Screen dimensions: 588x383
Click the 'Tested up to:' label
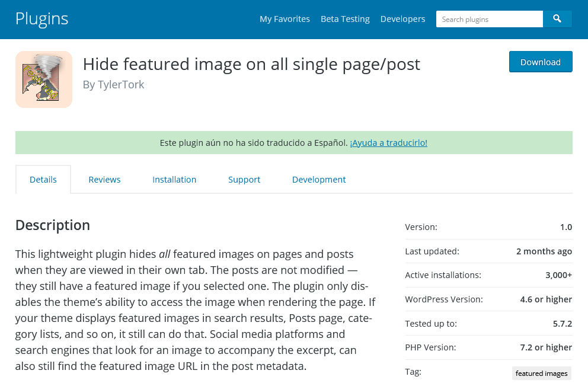click(x=431, y=324)
